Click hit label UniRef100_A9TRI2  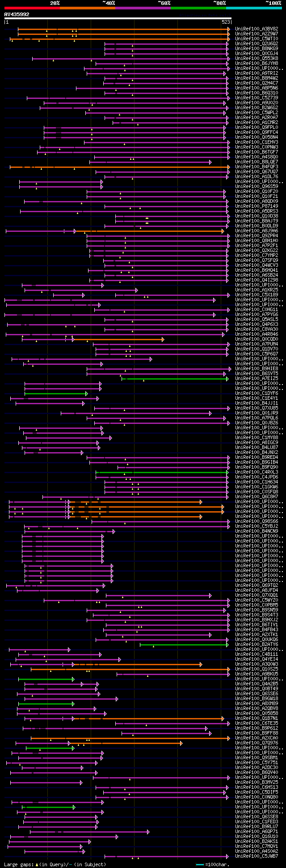(257, 73)
